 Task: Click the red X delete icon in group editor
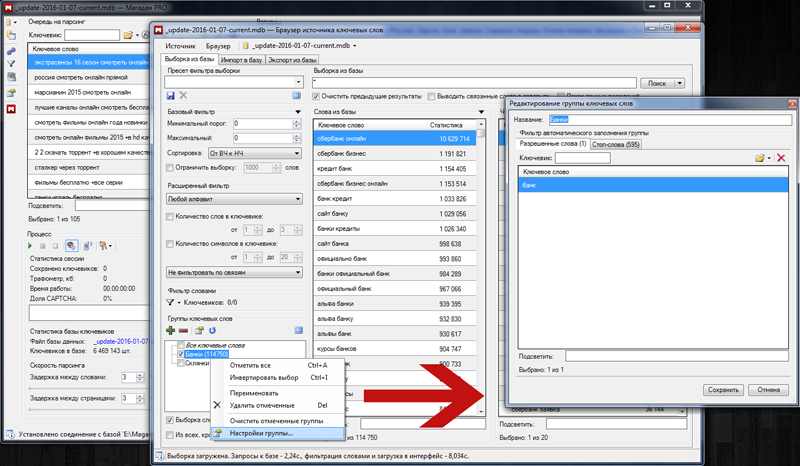click(x=781, y=158)
